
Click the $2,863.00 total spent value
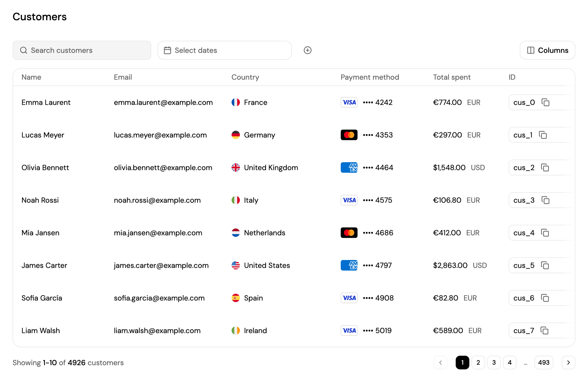tap(450, 265)
